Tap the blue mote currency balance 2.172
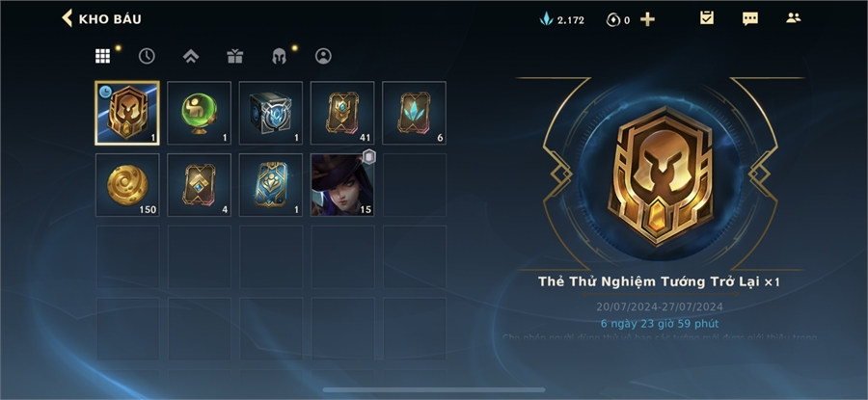The height and width of the screenshot is (400, 868). pyautogui.click(x=562, y=20)
